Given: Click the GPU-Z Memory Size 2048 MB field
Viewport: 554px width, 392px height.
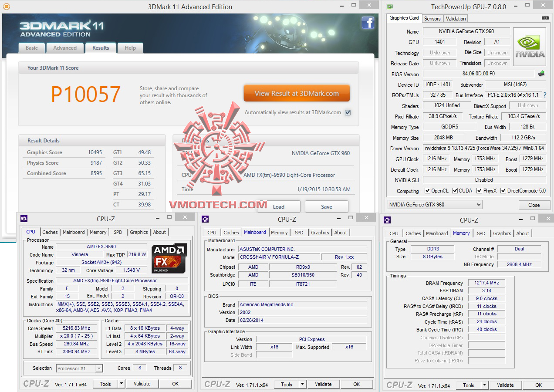Looking at the screenshot, I should pyautogui.click(x=443, y=138).
